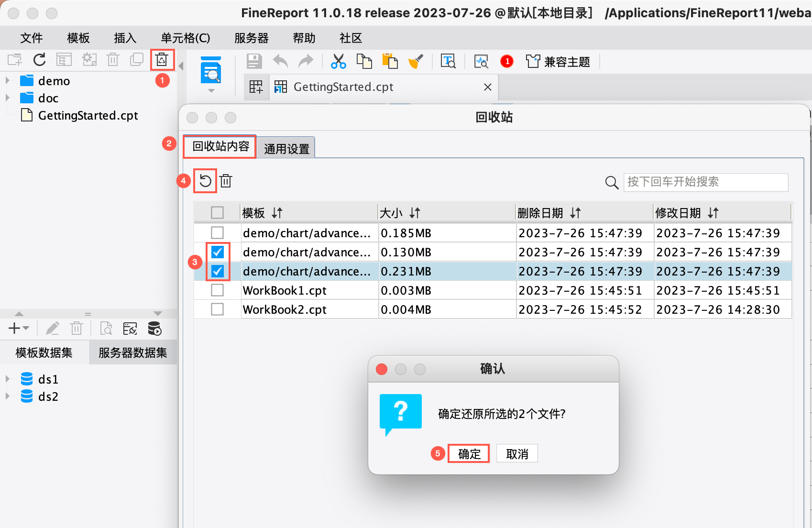Image resolution: width=812 pixels, height=528 pixels.
Task: Select the format painter brush icon
Action: pyautogui.click(x=416, y=61)
